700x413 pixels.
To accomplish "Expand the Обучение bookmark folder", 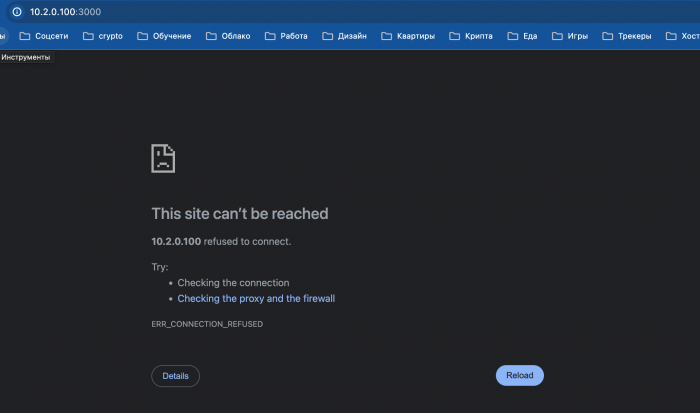I will coord(164,36).
